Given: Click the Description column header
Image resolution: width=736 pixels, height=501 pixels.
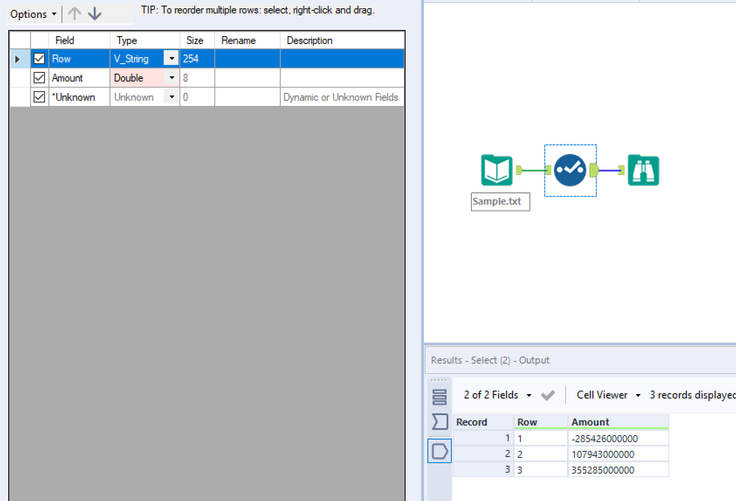Looking at the screenshot, I should pos(342,40).
